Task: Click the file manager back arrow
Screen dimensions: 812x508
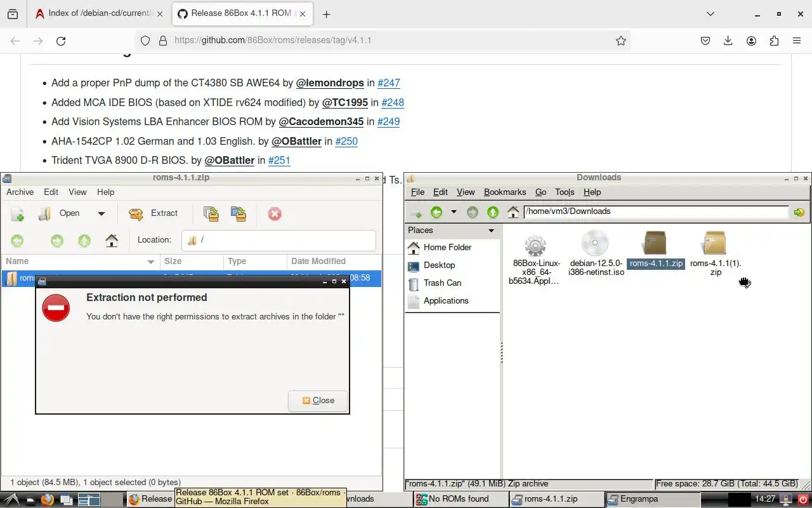Action: pyautogui.click(x=436, y=212)
